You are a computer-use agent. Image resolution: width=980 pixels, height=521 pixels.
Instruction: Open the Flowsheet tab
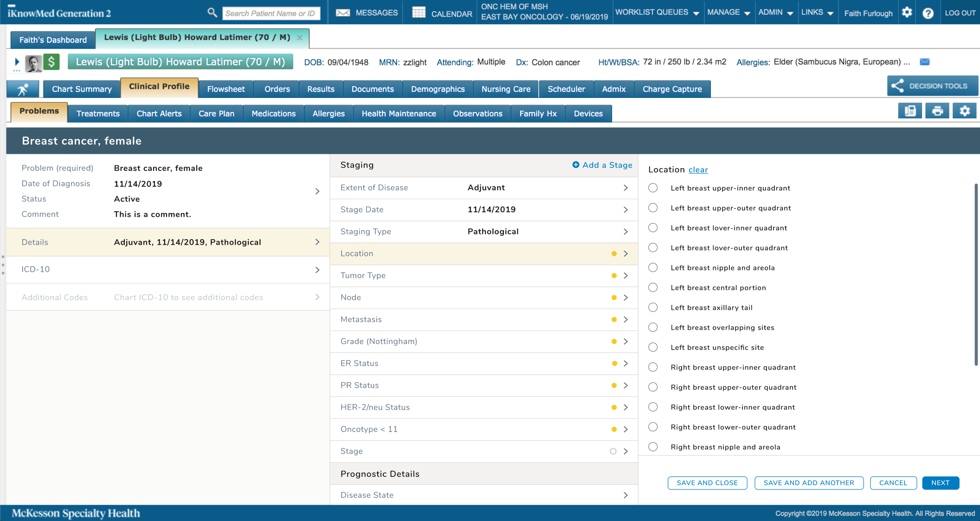tap(226, 89)
